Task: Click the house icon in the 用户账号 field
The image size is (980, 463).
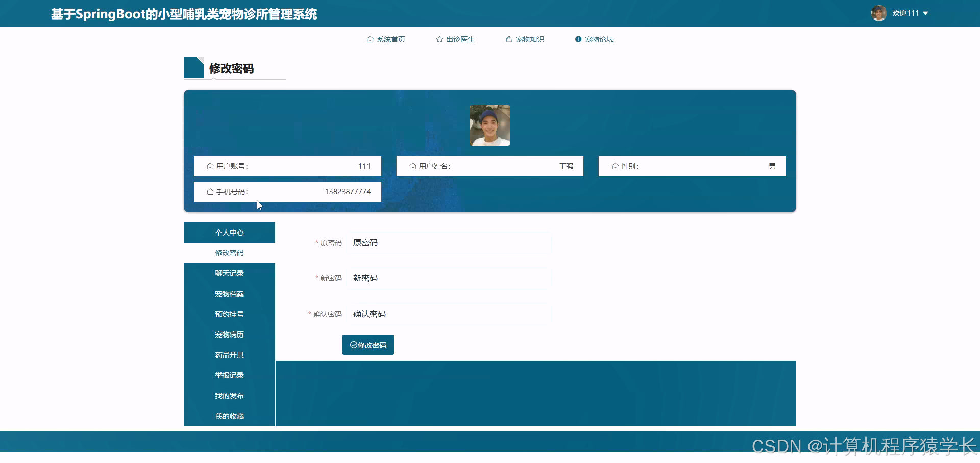Action: point(210,166)
